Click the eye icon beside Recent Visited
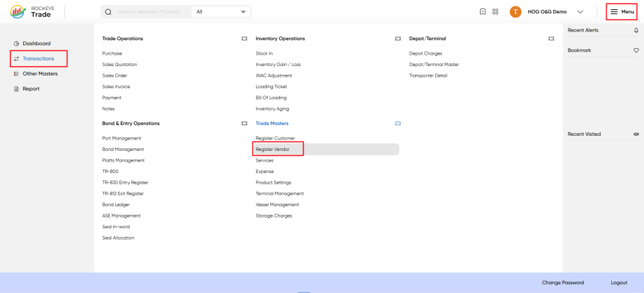This screenshot has width=644, height=293. click(636, 134)
